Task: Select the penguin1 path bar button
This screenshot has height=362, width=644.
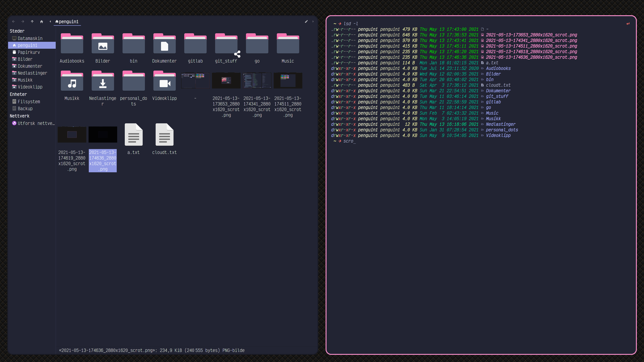Action: pos(67,21)
